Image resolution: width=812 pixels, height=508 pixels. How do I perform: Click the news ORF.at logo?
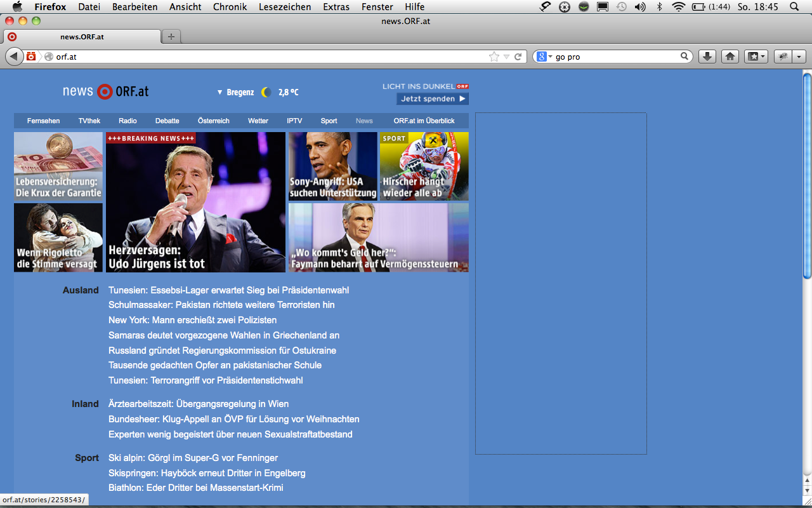pos(106,91)
